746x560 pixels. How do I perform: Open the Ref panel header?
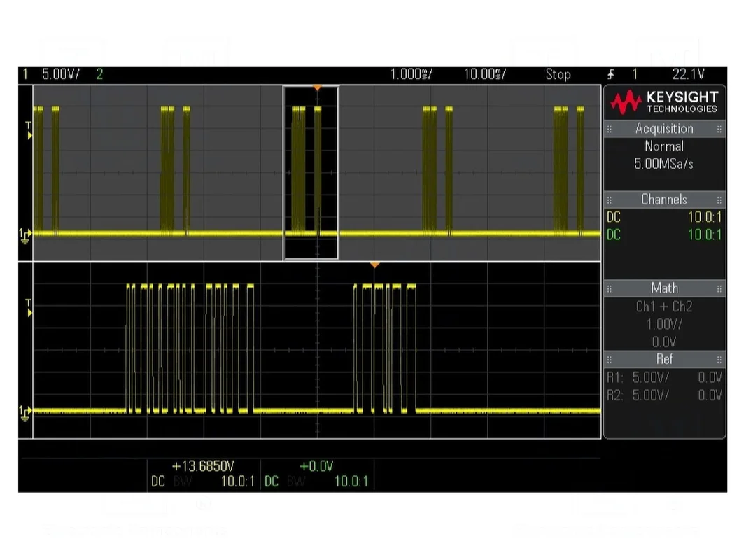click(x=664, y=359)
